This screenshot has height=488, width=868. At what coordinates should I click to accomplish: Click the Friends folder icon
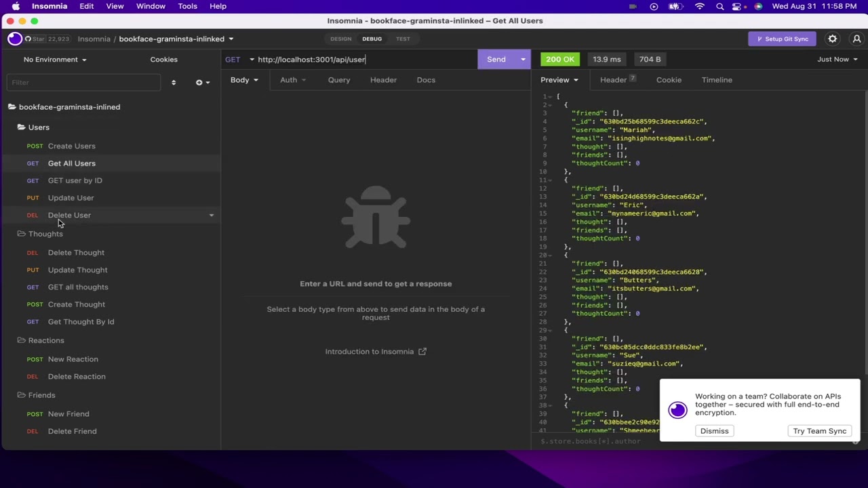point(22,395)
